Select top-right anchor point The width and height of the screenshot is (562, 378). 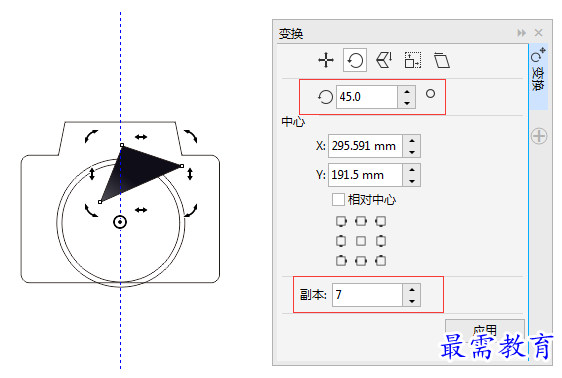(x=381, y=221)
